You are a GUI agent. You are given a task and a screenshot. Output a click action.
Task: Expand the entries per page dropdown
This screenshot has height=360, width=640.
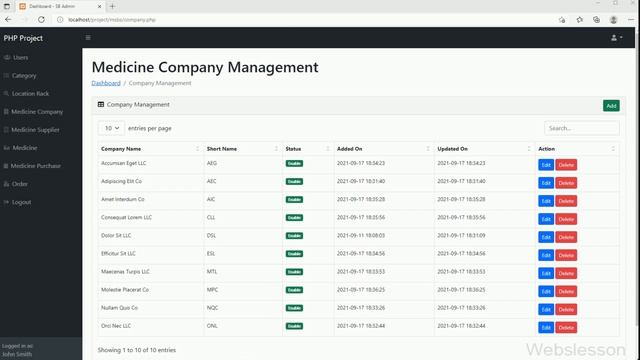(x=111, y=128)
